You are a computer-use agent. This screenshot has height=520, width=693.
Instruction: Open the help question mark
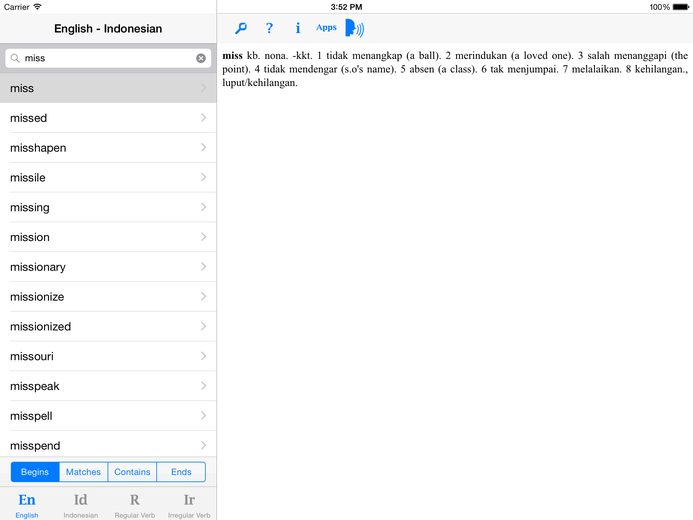(269, 28)
